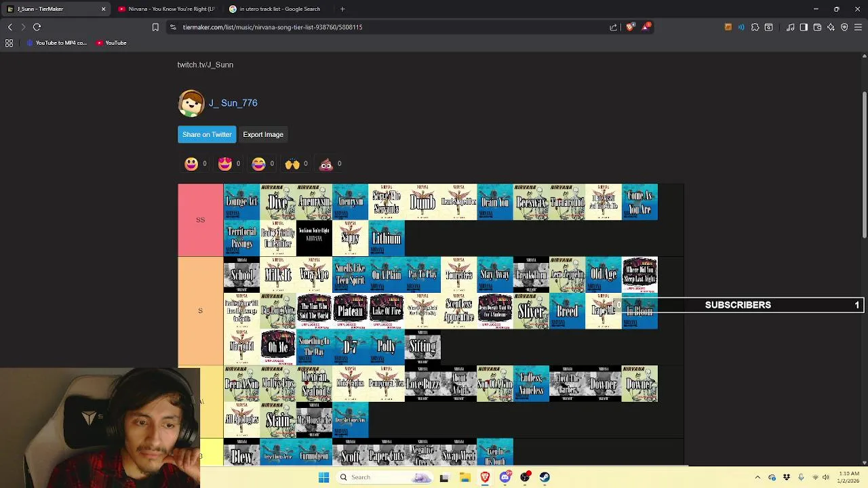Select the Stay Away song tile

(495, 274)
